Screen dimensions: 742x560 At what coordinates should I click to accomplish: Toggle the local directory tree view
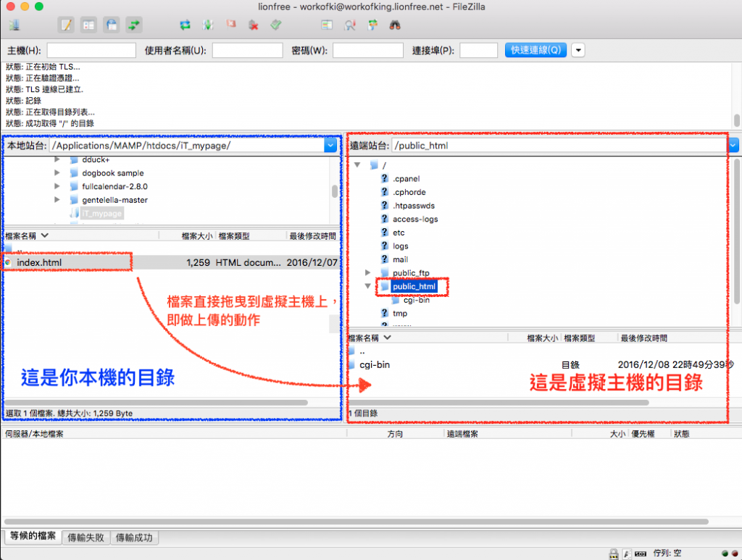tap(88, 25)
